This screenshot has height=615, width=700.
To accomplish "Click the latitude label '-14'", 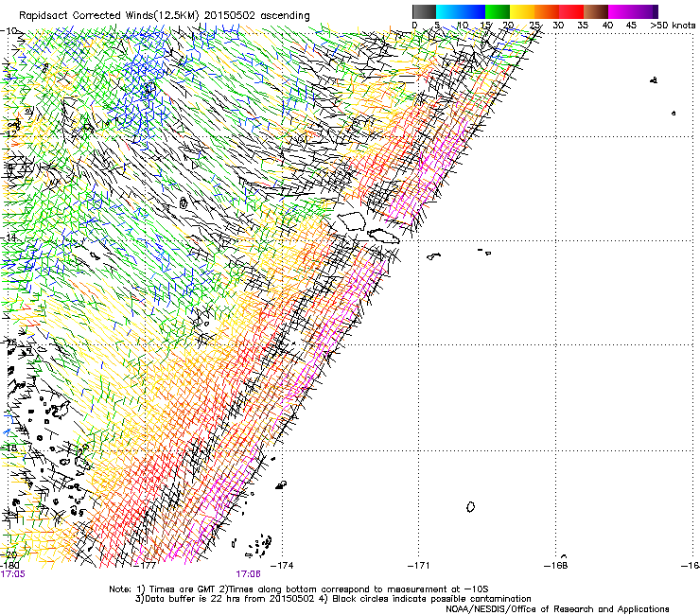I will (9, 237).
